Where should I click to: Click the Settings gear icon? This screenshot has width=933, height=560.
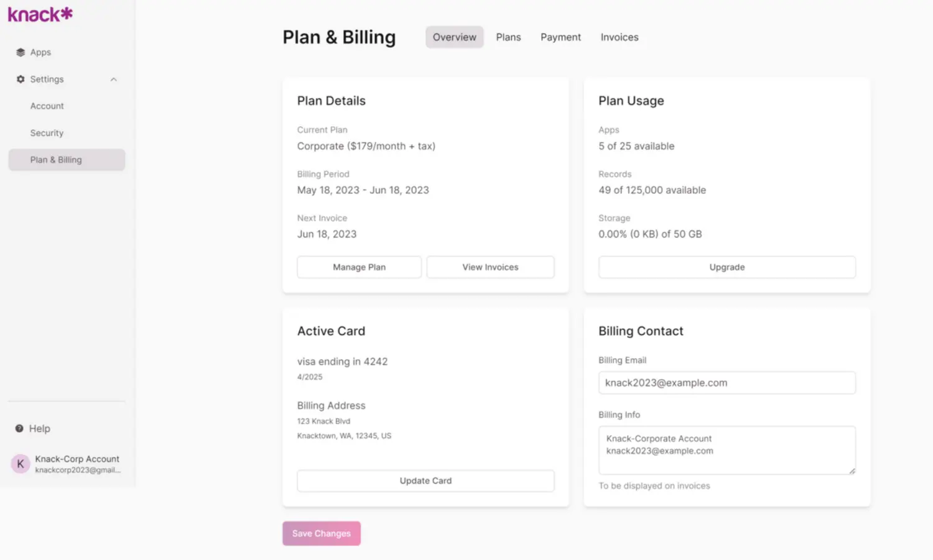click(21, 79)
